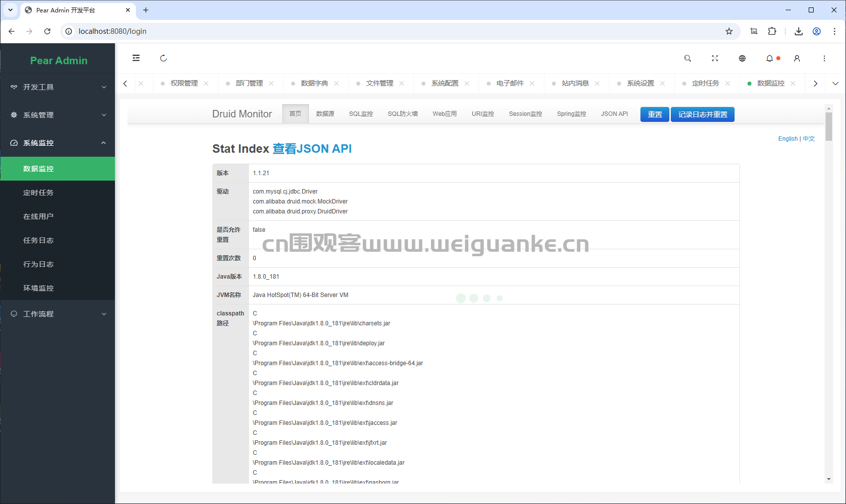Close the 权限管理 tab

(206, 84)
